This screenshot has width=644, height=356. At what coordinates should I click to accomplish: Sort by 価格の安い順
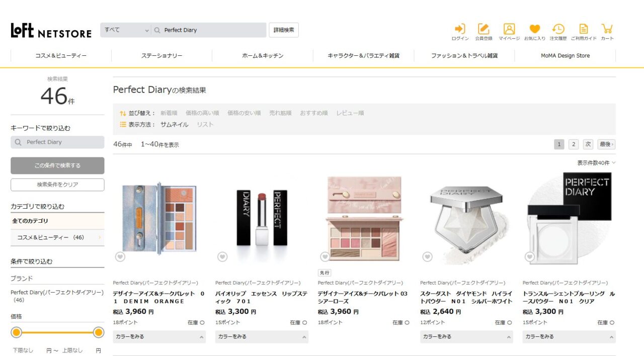pyautogui.click(x=244, y=113)
